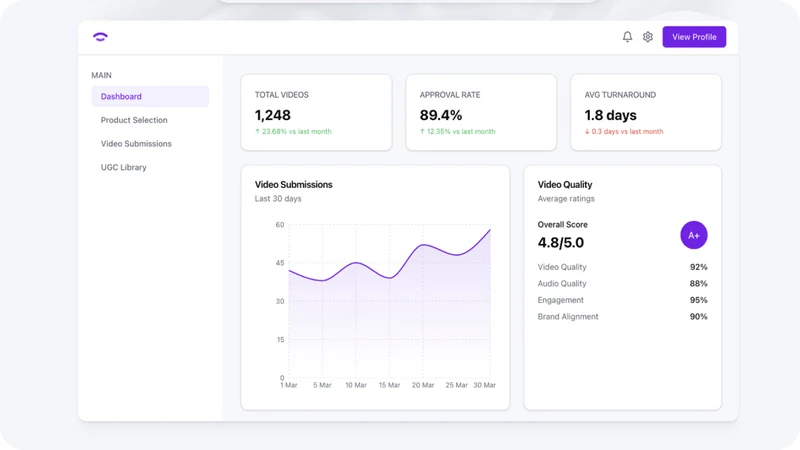Click the Video Submissions chart title
Screen dimensions: 800x450
[293, 185]
